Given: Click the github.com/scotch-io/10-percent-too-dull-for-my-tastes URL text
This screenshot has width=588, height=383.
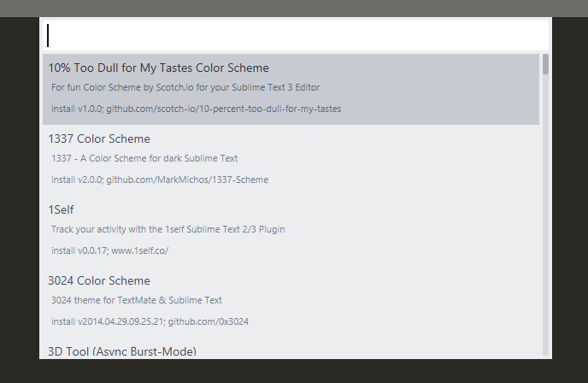Looking at the screenshot, I should tap(224, 109).
